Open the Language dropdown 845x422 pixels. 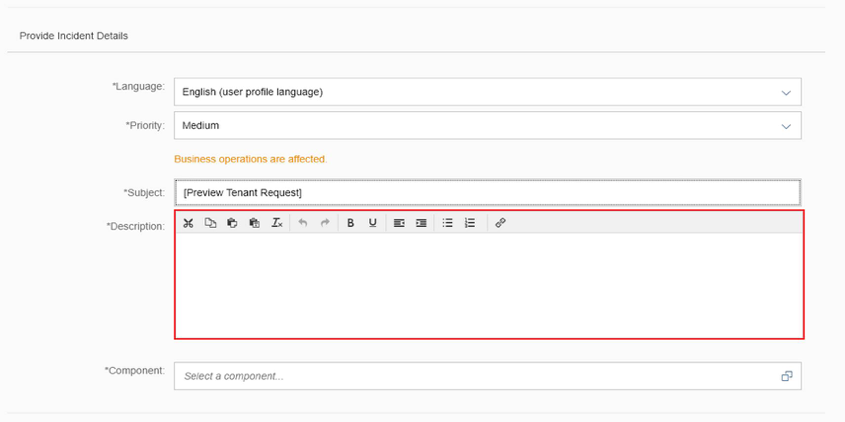(x=488, y=92)
